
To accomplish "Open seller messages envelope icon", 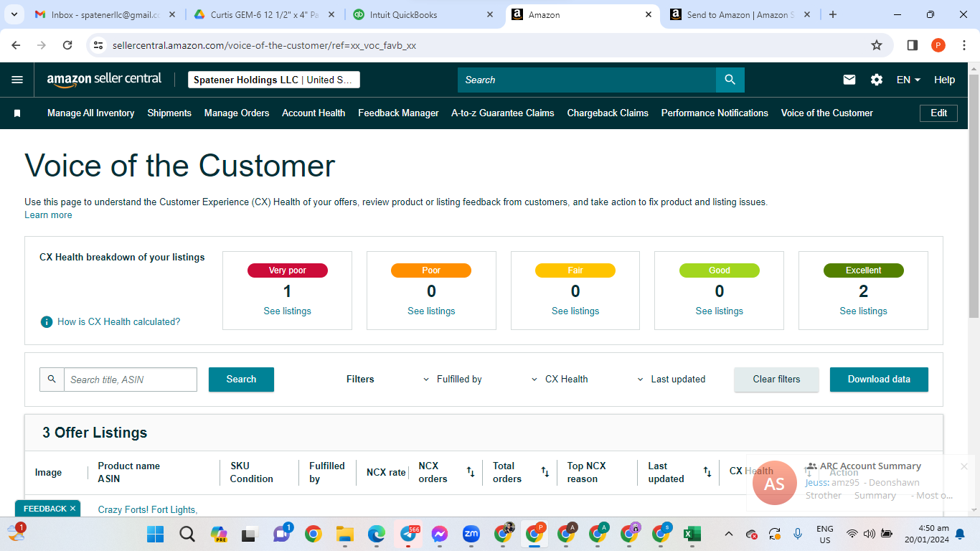I will [849, 80].
